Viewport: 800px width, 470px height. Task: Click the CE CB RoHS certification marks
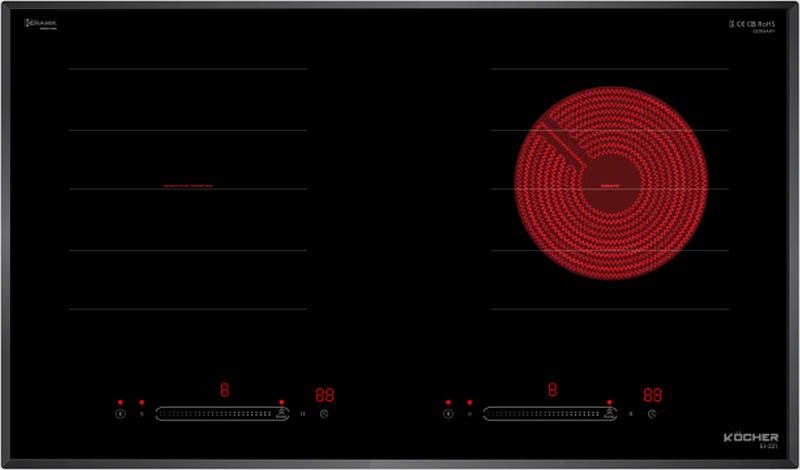[752, 24]
